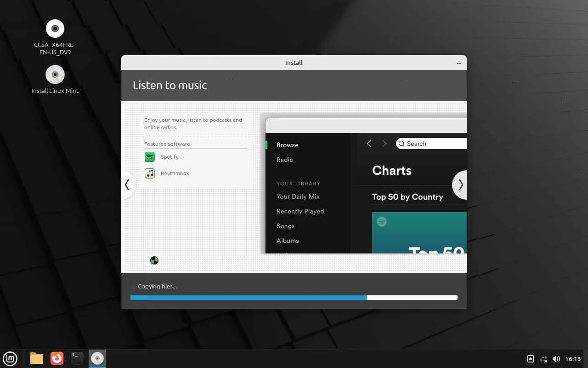588x368 pixels.
Task: Click the "Spotify" featured software label
Action: pos(170,157)
